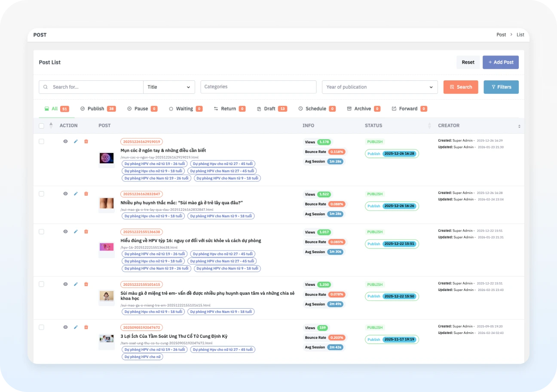This screenshot has height=392, width=557.
Task: Open thumbnail of 'Mụn cóc ở ngón tay' post
Action: (107, 158)
